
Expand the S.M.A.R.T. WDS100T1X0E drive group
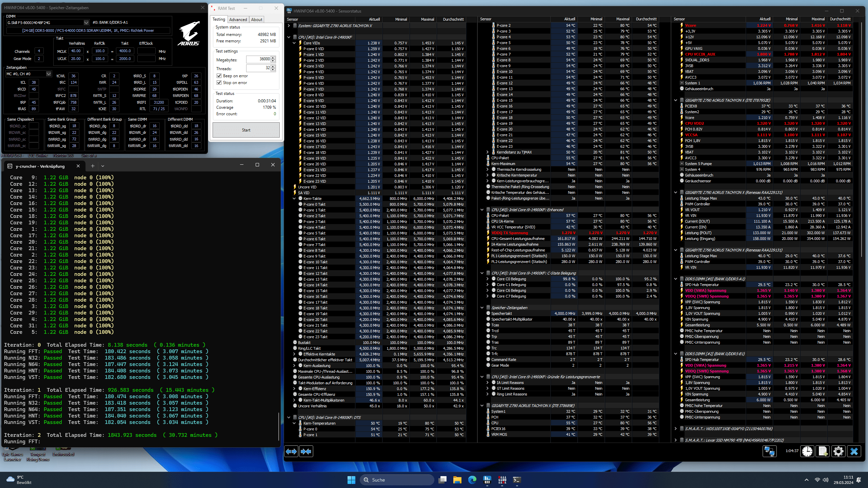675,429
